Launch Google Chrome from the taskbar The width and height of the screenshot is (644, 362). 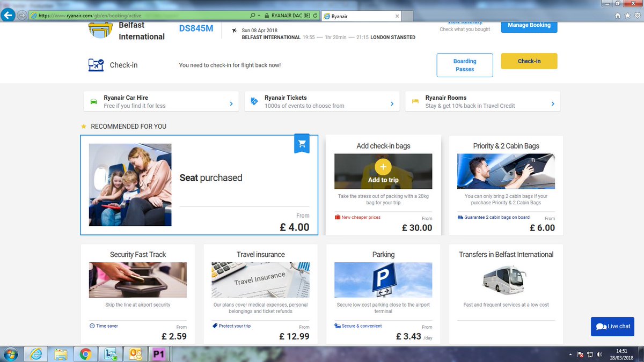click(x=85, y=354)
